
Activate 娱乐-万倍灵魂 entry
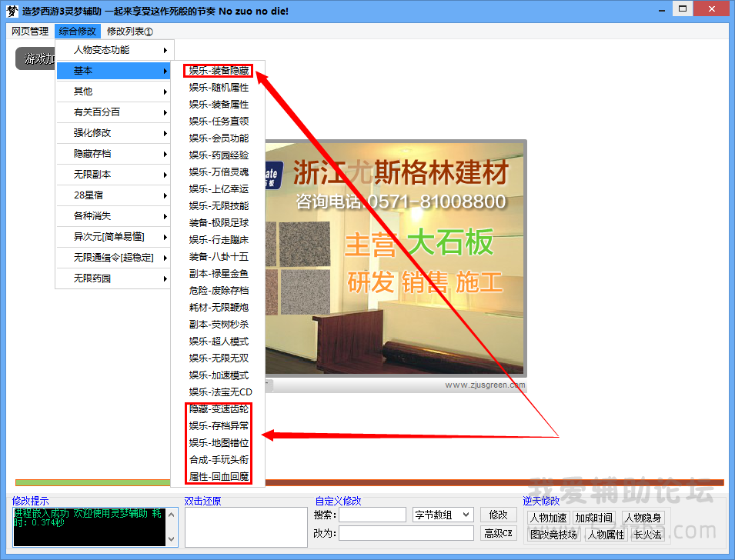pos(219,172)
